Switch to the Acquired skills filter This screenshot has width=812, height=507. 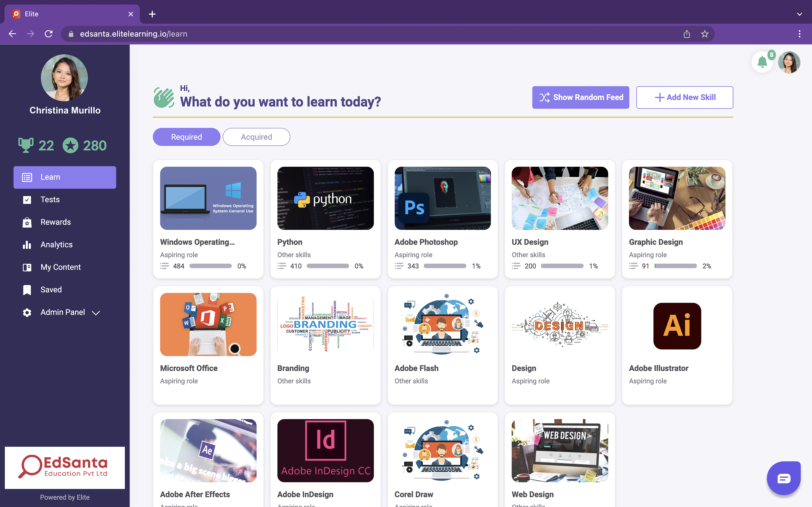click(x=256, y=137)
